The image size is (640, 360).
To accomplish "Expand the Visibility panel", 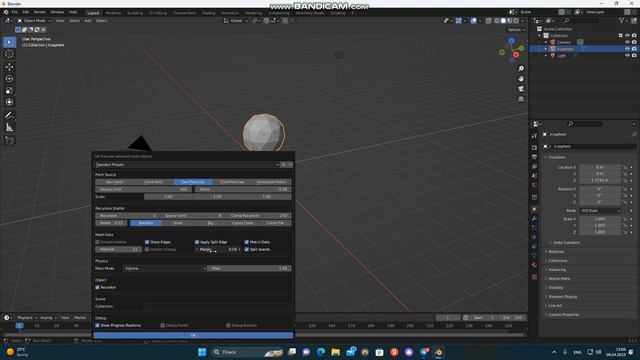I will 555,288.
